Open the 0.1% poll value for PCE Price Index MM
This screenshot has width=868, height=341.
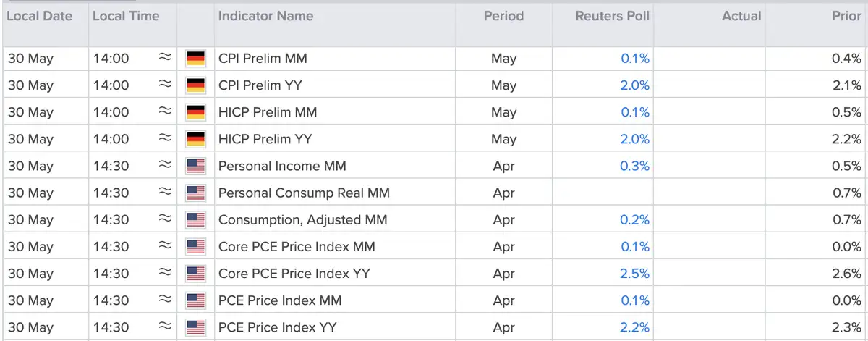pos(635,300)
